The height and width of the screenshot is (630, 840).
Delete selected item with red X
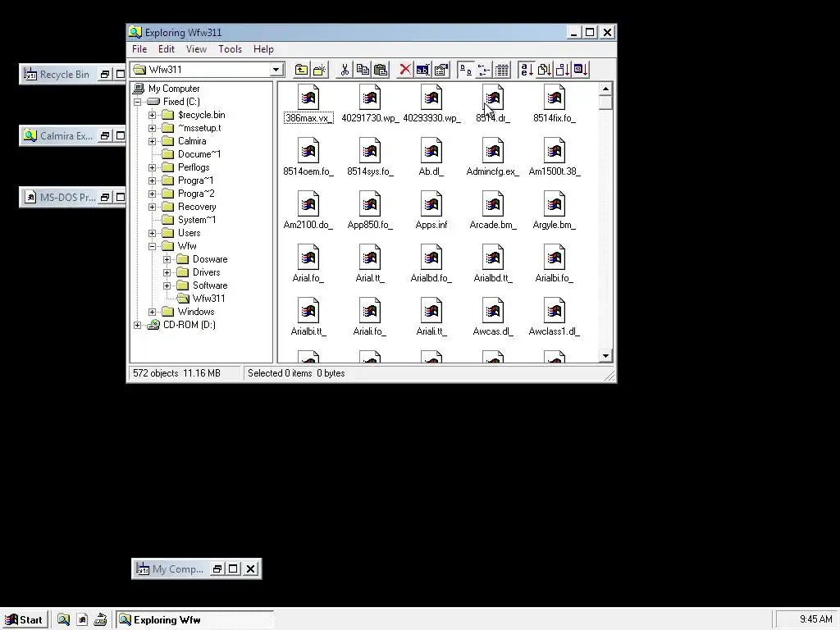405,70
